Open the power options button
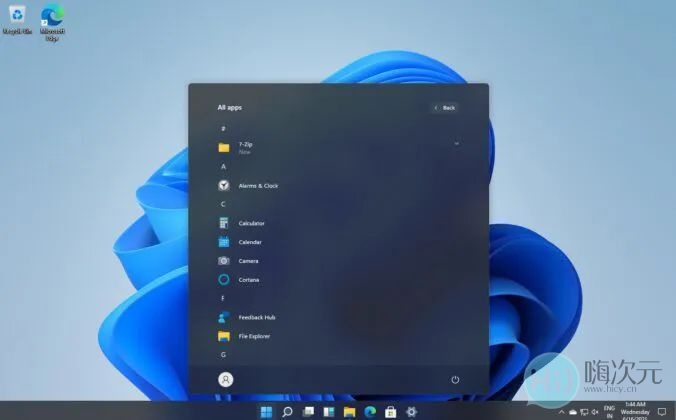This screenshot has height=420, width=676. click(455, 379)
